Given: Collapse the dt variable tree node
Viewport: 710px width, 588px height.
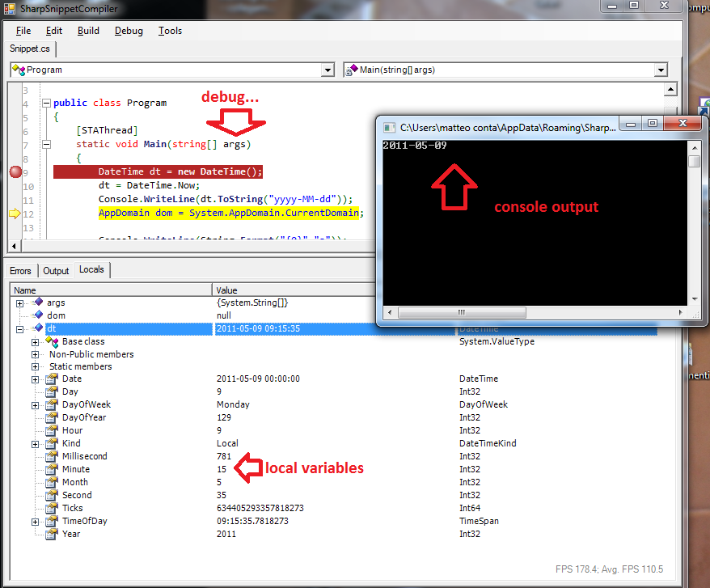Looking at the screenshot, I should [19, 329].
